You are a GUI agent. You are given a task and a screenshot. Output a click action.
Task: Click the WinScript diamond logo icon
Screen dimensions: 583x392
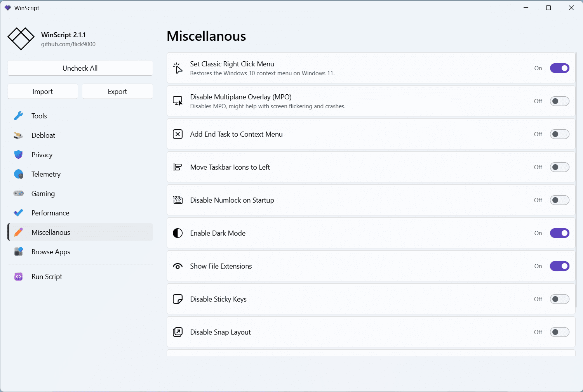pyautogui.click(x=21, y=39)
